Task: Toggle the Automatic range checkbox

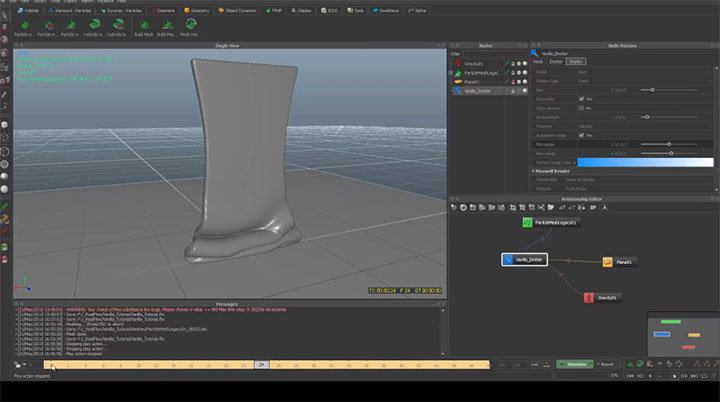Action: coord(581,136)
